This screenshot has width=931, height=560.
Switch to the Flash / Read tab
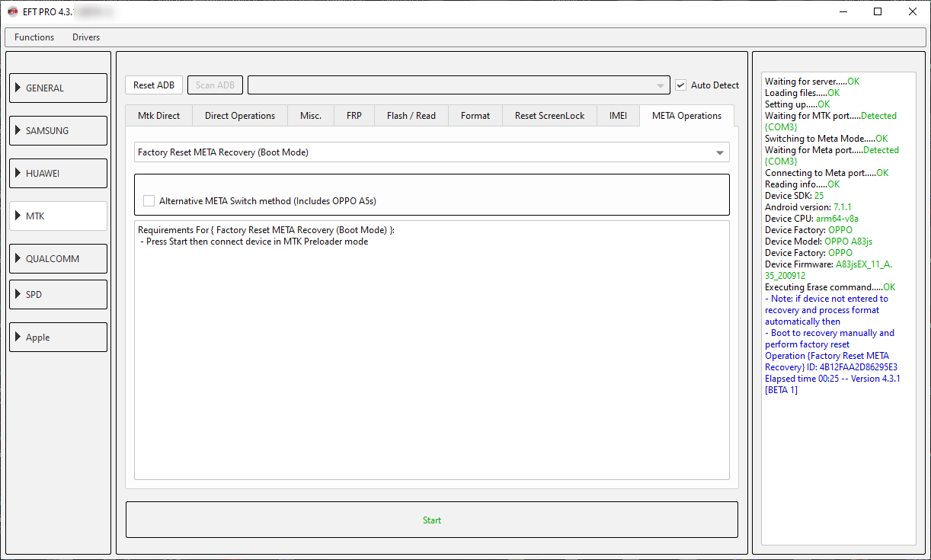(411, 116)
